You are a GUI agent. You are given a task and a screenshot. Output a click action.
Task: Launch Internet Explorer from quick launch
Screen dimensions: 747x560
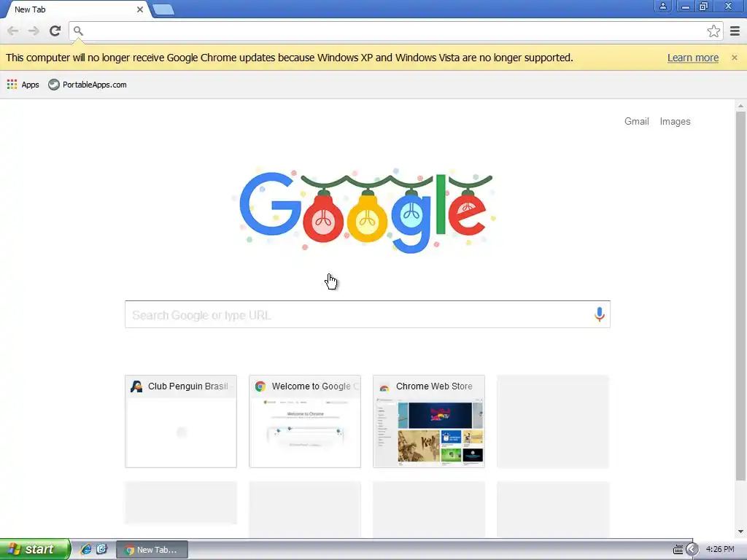pos(85,549)
